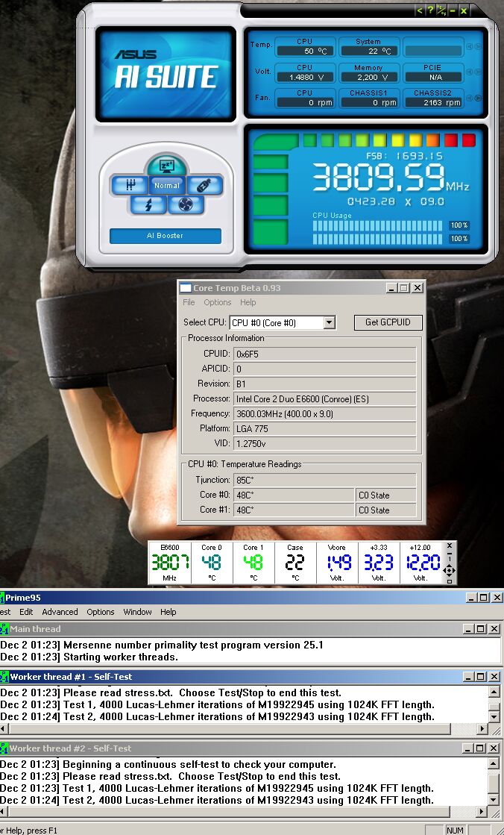Image resolution: width=504 pixels, height=835 pixels.
Task: Click the Memory voltage 2.200 V reading
Action: point(369,77)
